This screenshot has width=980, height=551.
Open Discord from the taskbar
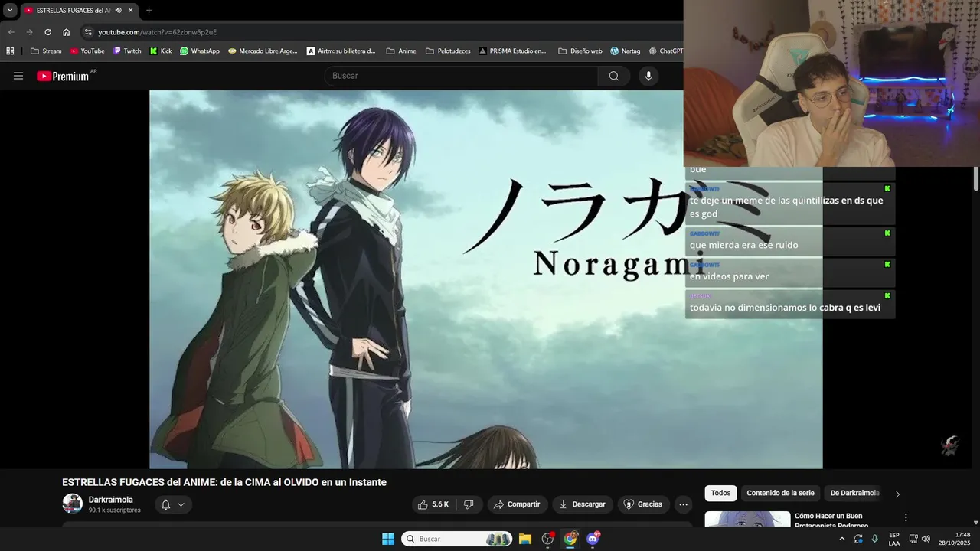(593, 539)
